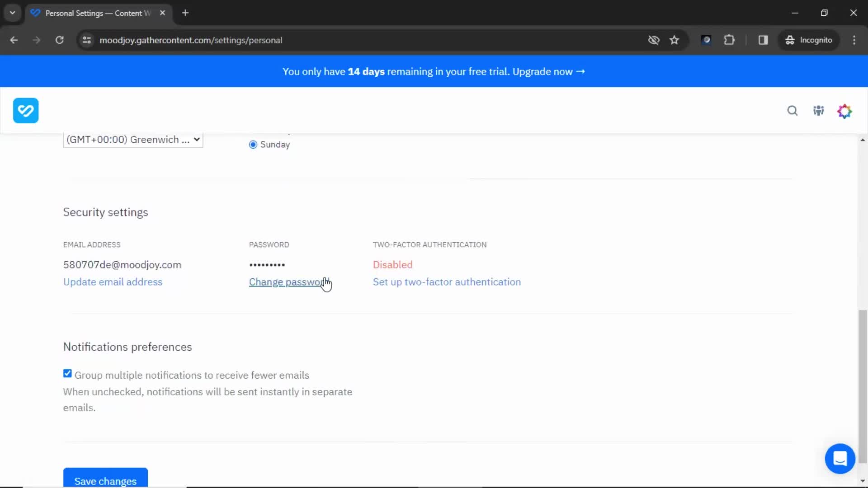Click the Save changes button

click(105, 479)
